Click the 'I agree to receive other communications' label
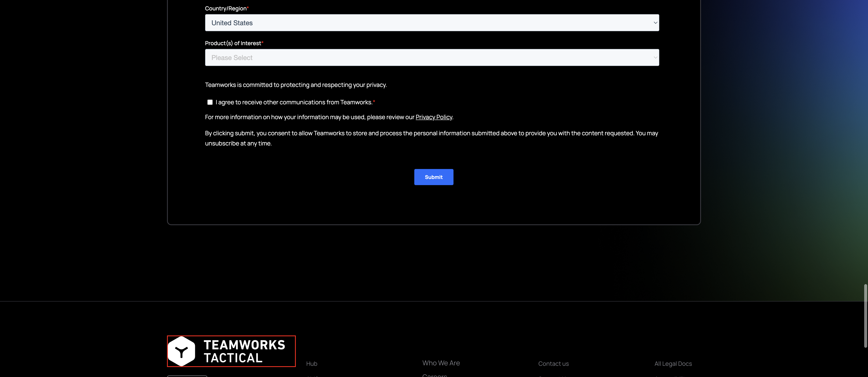This screenshot has height=377, width=868. point(294,102)
